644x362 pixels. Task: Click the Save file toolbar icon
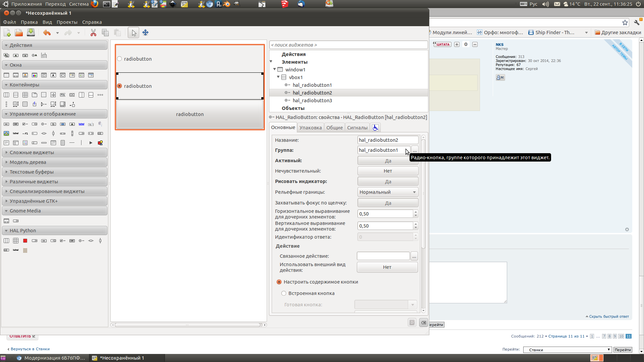coord(31,33)
